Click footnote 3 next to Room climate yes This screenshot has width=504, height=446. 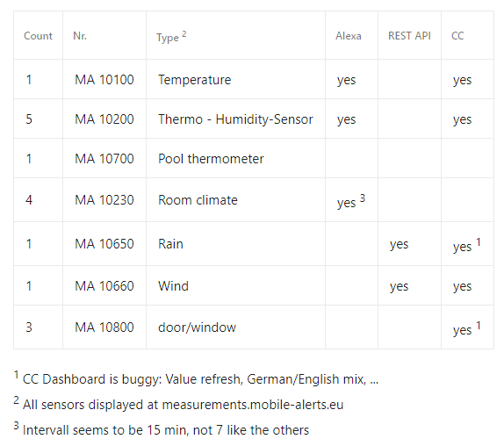tap(363, 198)
